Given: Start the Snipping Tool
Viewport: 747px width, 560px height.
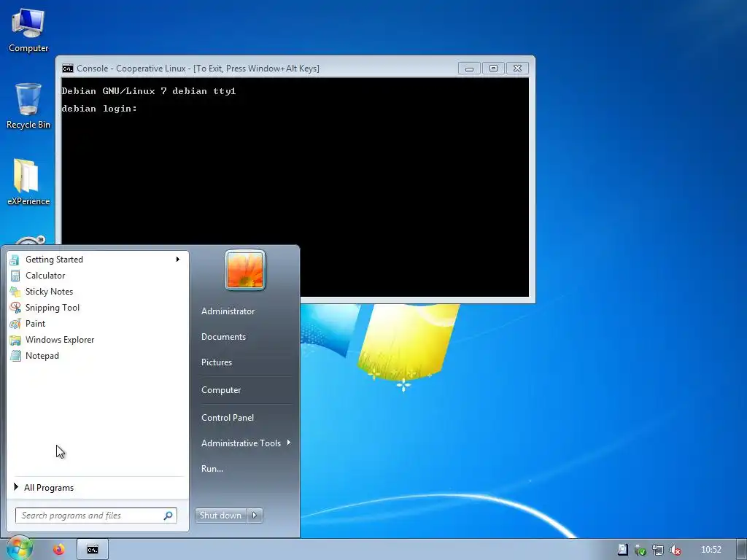Looking at the screenshot, I should tap(98, 308).
